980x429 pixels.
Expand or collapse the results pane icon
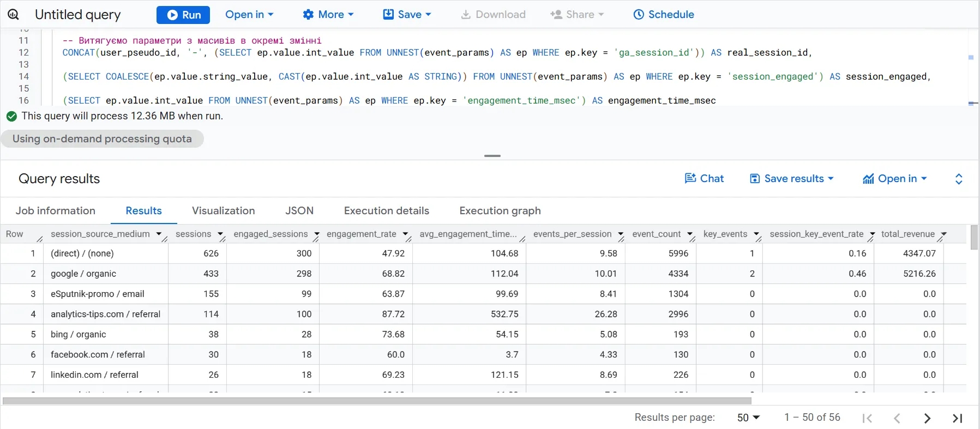959,179
